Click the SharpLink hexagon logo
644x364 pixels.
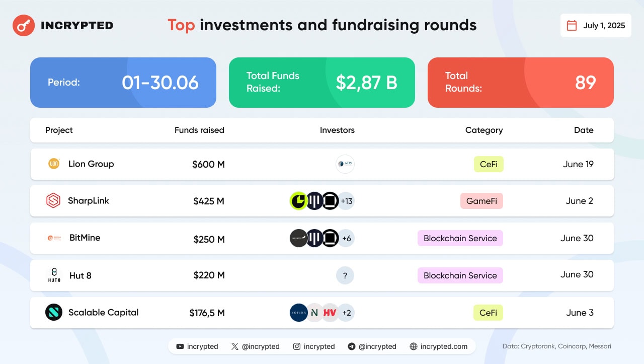point(53,201)
